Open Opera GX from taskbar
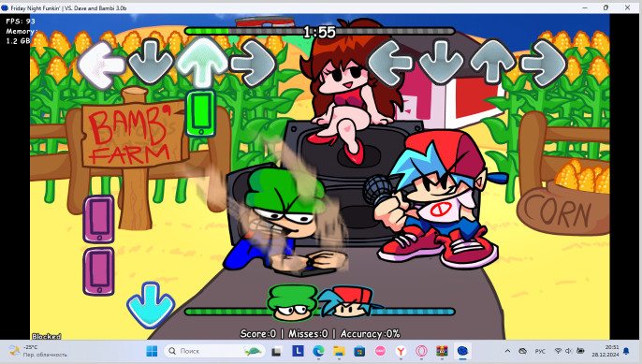 click(421, 351)
